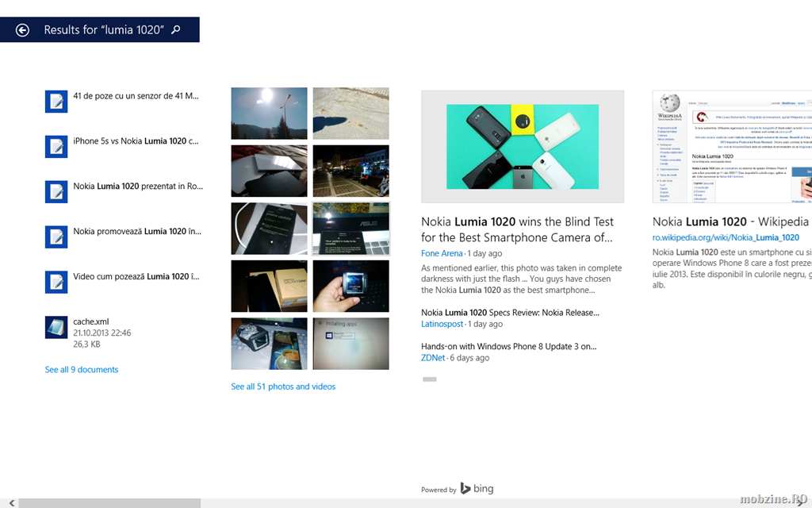View the night town square photo

click(350, 171)
